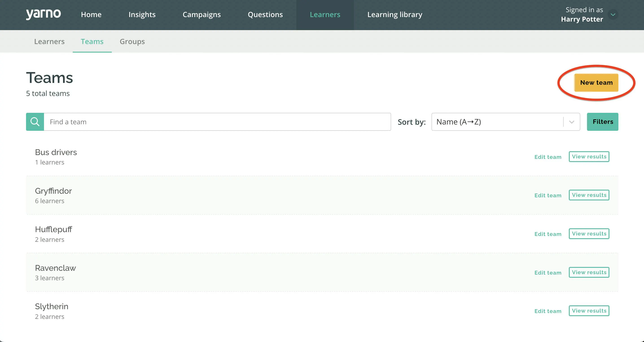Click the '1 learners' count under Bus drivers
This screenshot has width=644, height=342.
coord(50,162)
